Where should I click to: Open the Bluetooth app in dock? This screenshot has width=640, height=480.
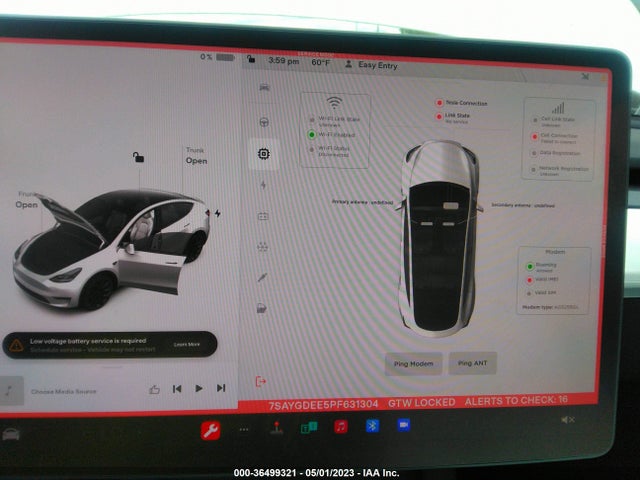(x=372, y=426)
